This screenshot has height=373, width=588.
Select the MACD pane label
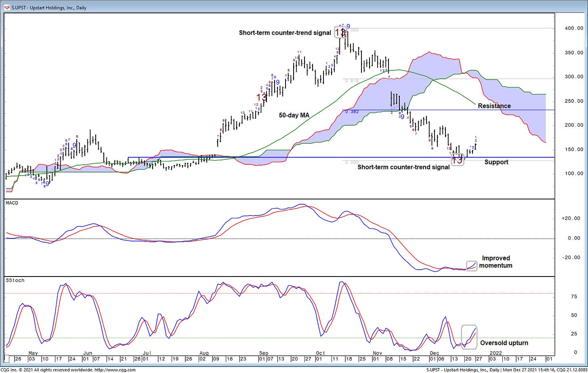(13, 203)
